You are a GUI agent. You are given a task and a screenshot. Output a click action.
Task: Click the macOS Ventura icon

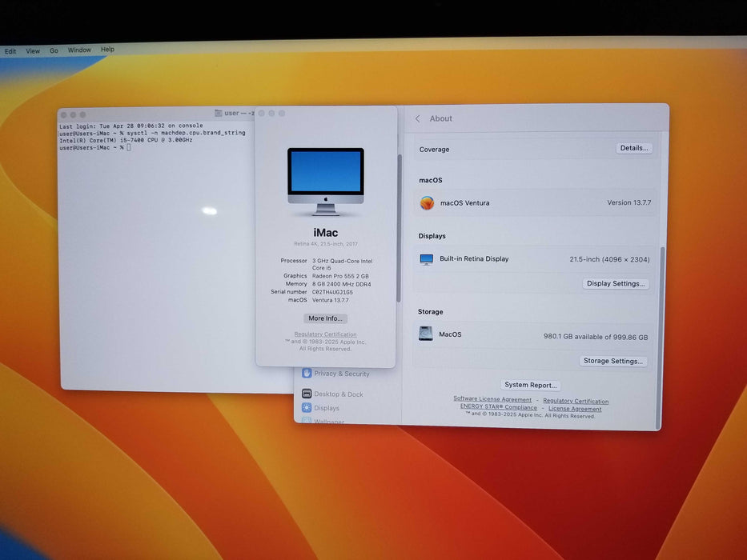427,203
